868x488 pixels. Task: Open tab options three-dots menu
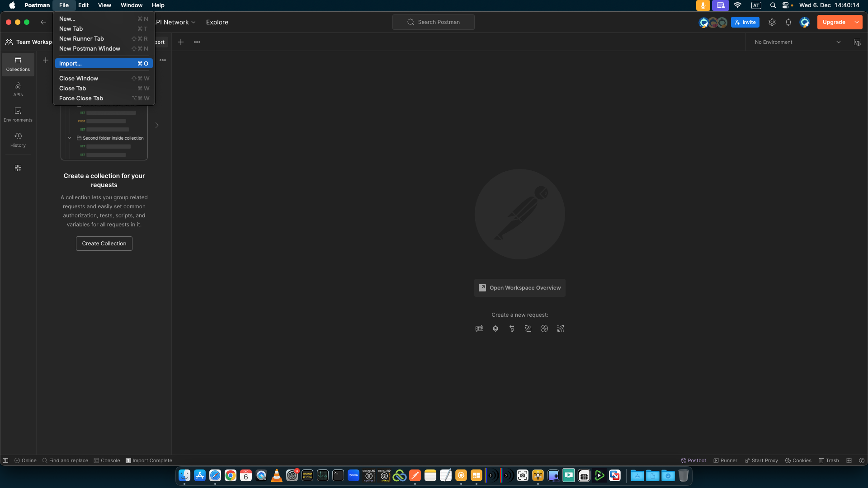tap(197, 42)
